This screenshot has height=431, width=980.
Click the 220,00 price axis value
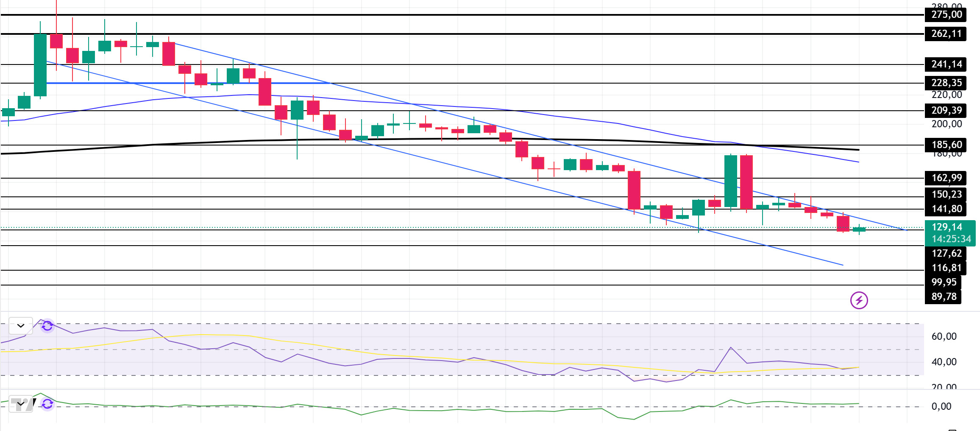tap(947, 95)
